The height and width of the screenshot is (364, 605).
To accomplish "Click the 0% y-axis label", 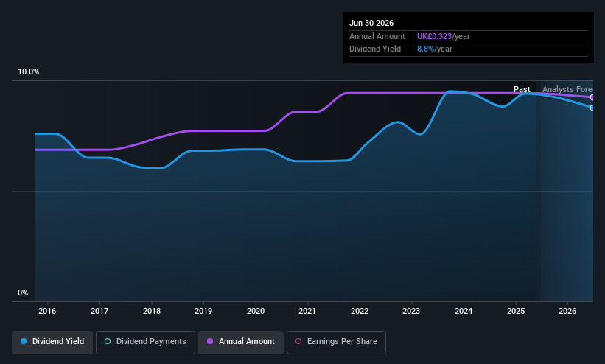I will 23,293.
